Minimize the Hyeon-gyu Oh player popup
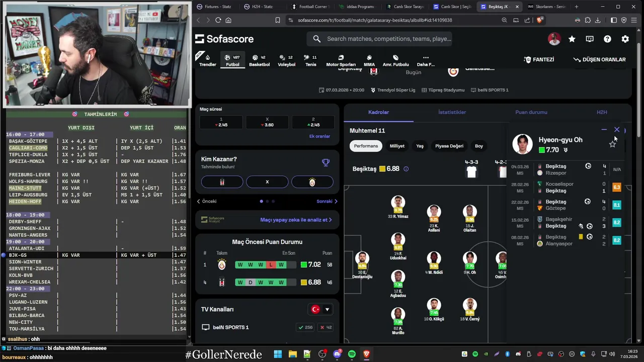This screenshot has height=362, width=644. (x=604, y=130)
